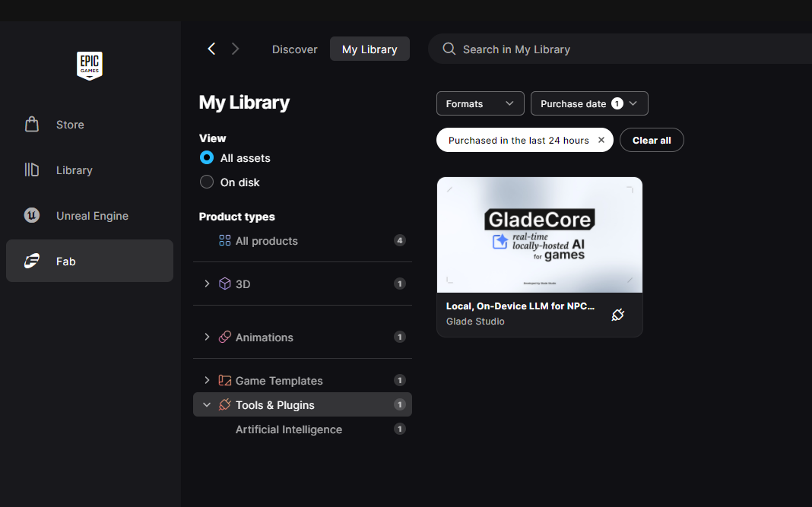
Task: Click the Game Templates category icon
Action: (225, 380)
